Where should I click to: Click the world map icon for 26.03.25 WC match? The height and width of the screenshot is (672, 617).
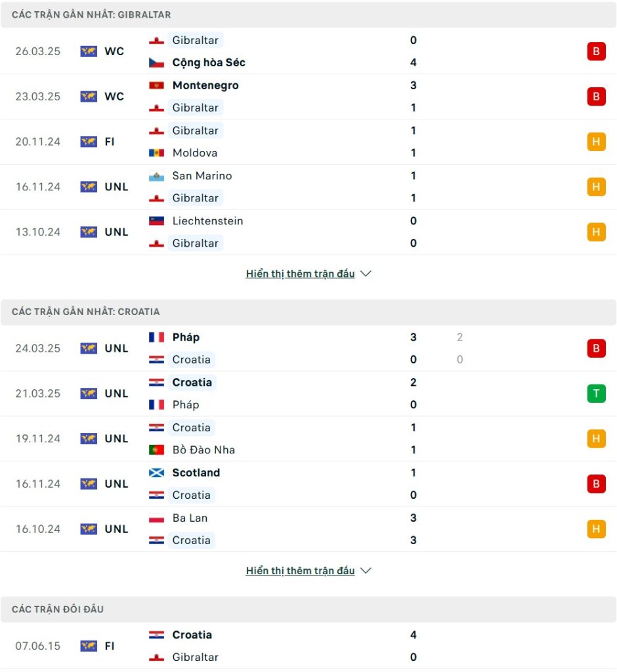tap(89, 51)
